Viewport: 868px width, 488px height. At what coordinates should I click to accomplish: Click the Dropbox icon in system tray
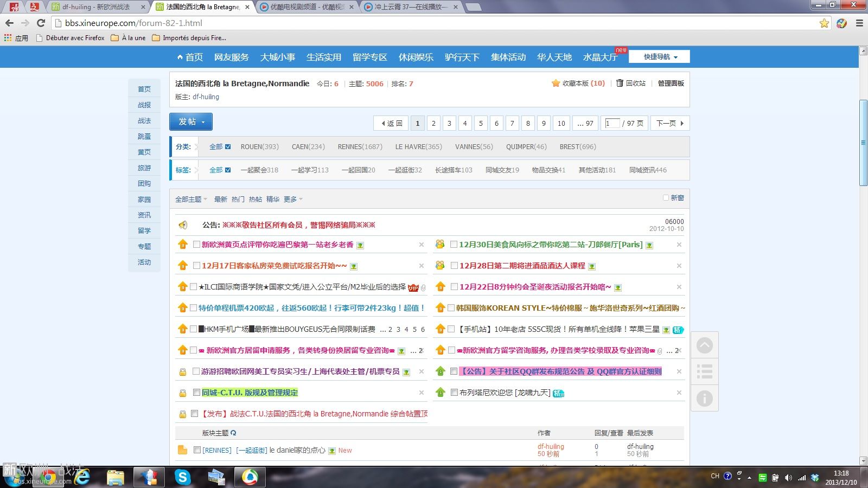point(815,478)
